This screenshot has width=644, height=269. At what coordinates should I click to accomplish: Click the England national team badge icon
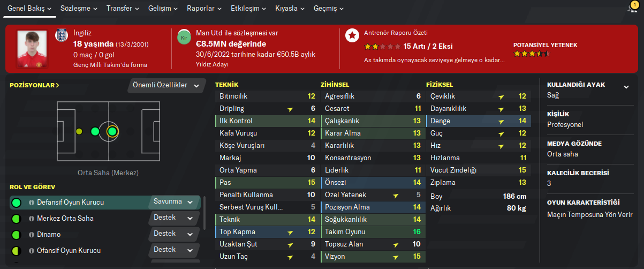pyautogui.click(x=61, y=36)
